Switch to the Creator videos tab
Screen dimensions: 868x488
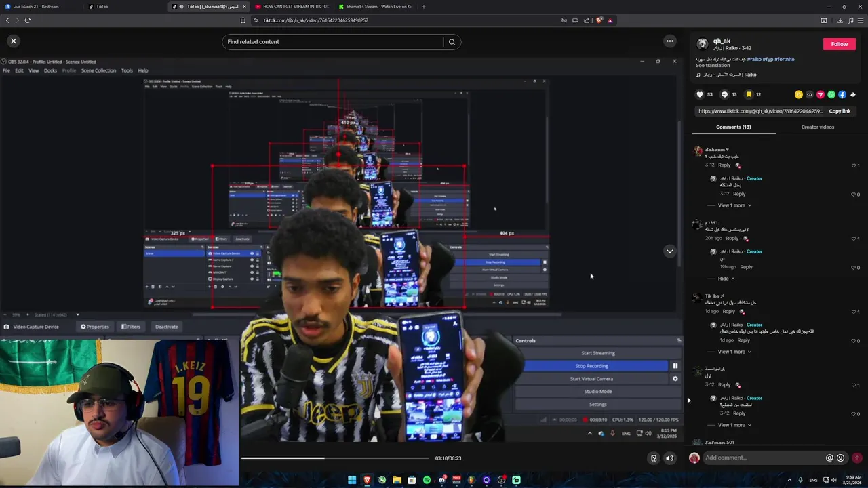[x=818, y=127]
